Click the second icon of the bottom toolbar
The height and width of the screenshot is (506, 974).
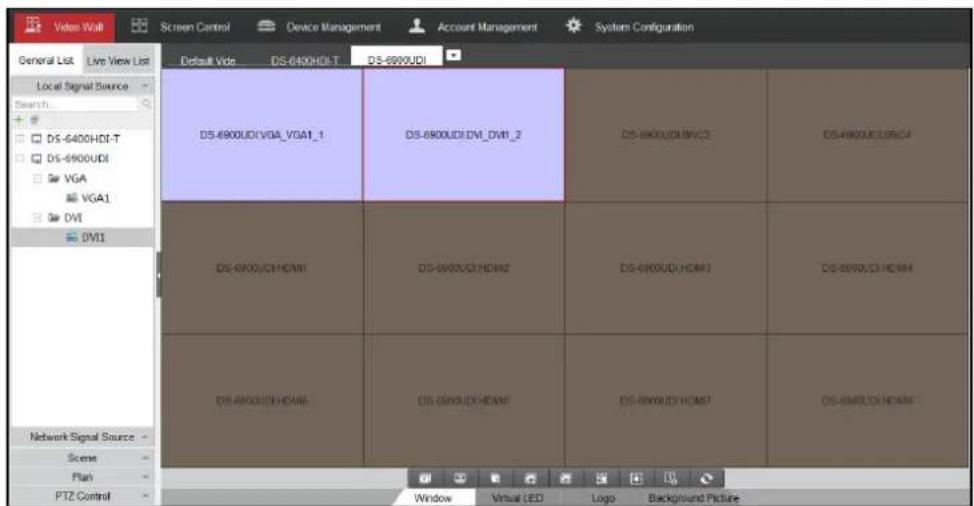(x=460, y=478)
